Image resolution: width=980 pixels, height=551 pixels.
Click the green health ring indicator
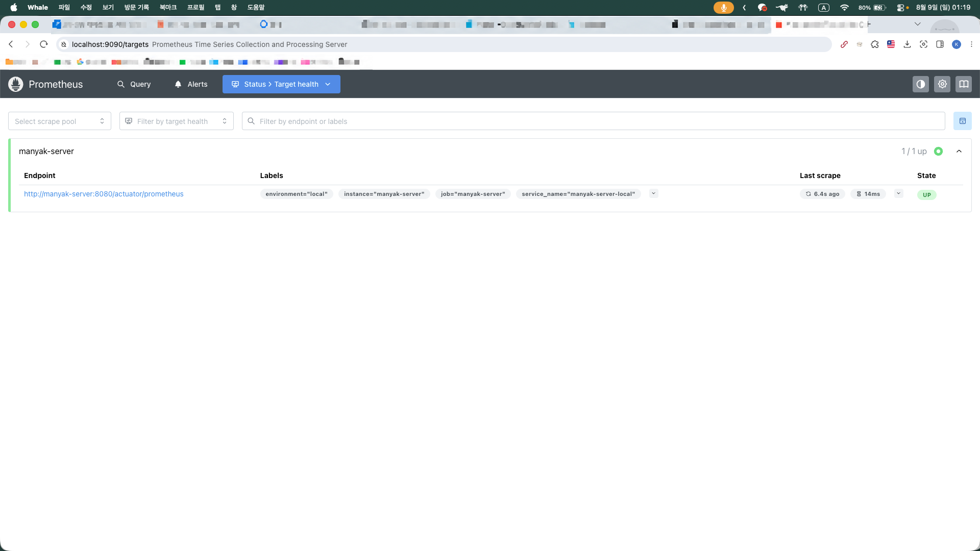[x=938, y=152]
